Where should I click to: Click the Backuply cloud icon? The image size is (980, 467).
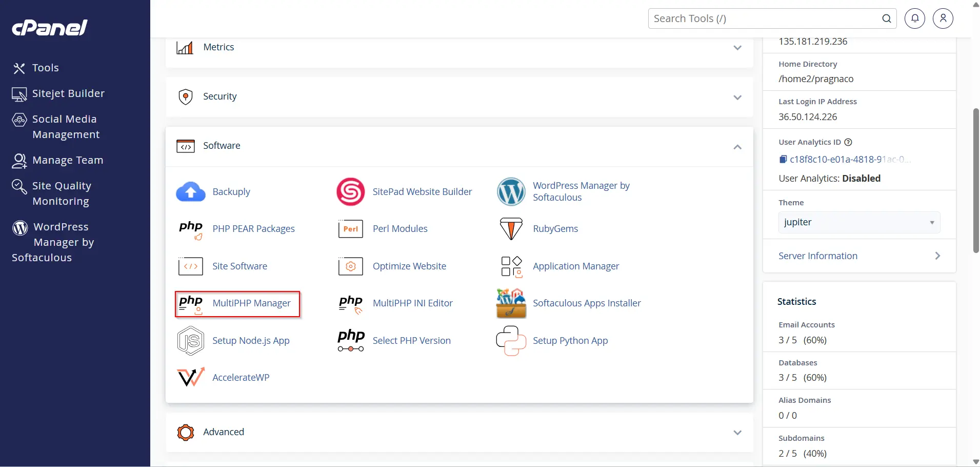[191, 192]
